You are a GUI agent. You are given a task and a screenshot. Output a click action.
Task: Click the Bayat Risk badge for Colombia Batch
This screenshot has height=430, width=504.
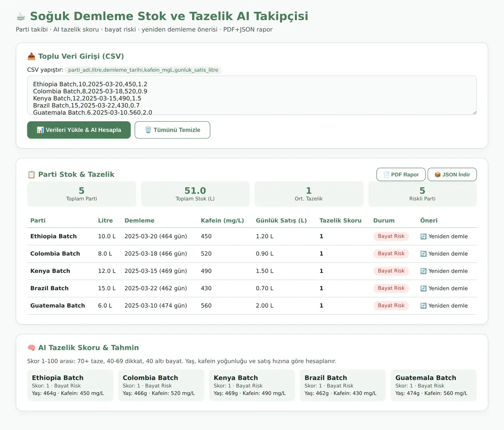tap(391, 254)
